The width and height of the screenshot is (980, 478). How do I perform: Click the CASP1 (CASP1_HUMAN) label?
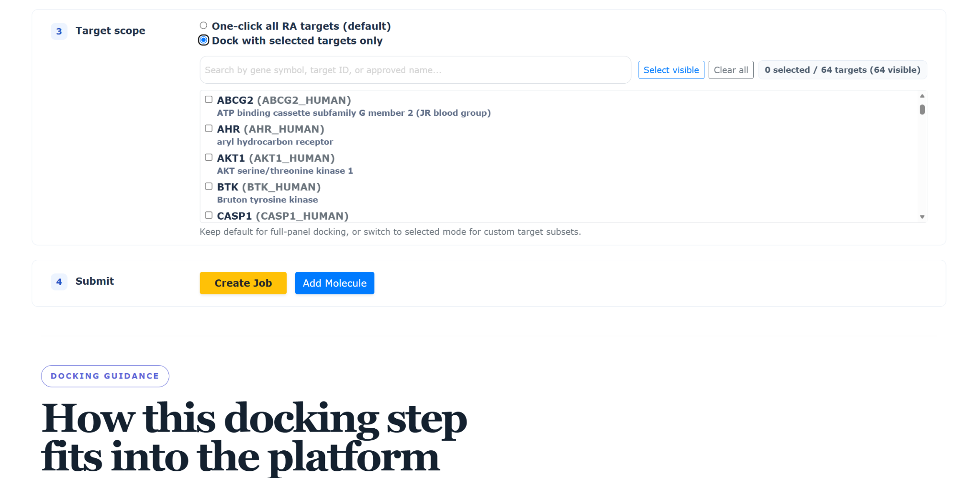[x=283, y=216]
